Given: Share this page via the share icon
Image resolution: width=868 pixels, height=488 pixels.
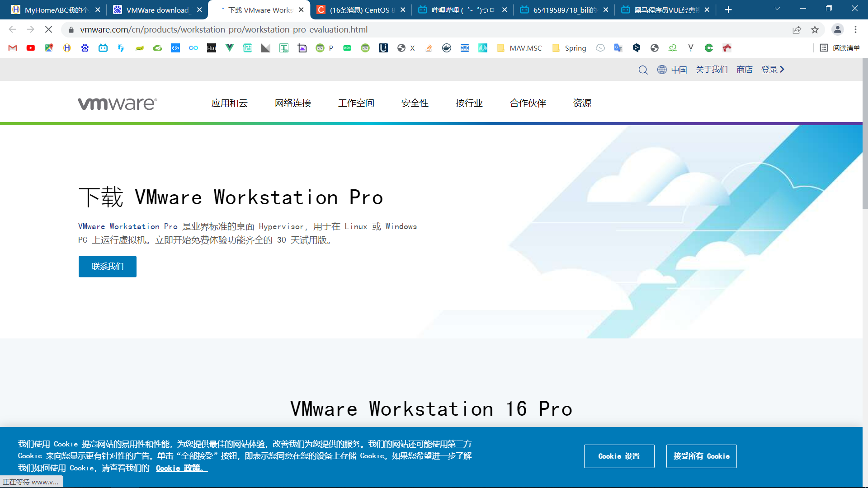Looking at the screenshot, I should pos(797,30).
